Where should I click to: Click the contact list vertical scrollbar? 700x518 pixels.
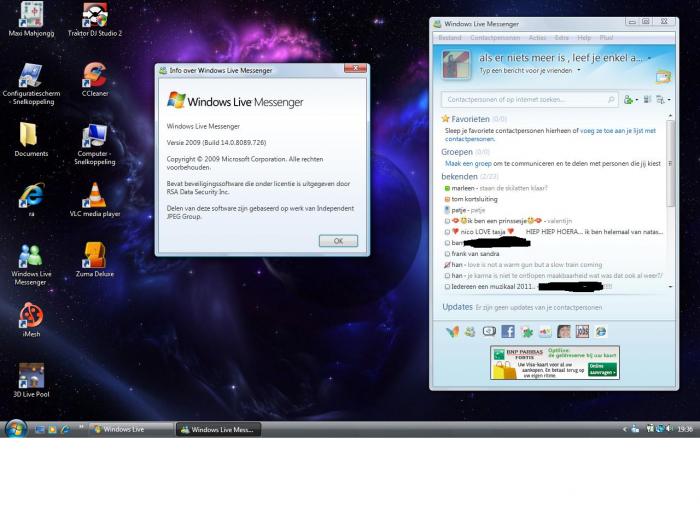pos(670,163)
